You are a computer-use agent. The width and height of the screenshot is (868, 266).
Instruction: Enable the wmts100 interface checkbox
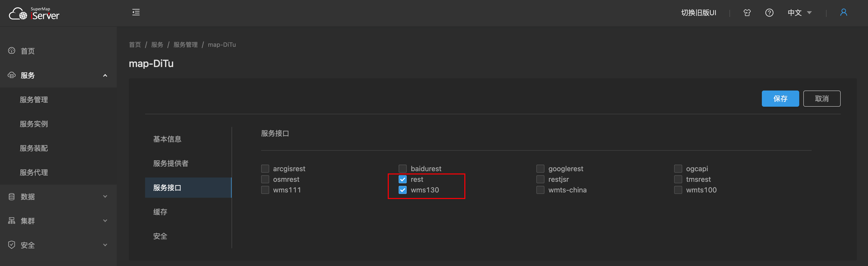678,190
